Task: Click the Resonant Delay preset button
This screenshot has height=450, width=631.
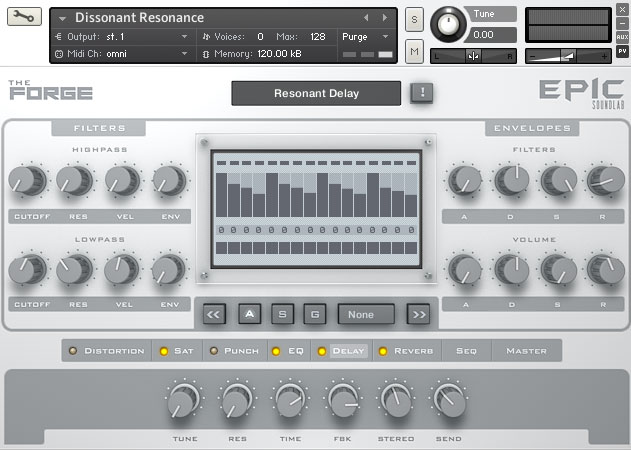Action: coord(316,94)
